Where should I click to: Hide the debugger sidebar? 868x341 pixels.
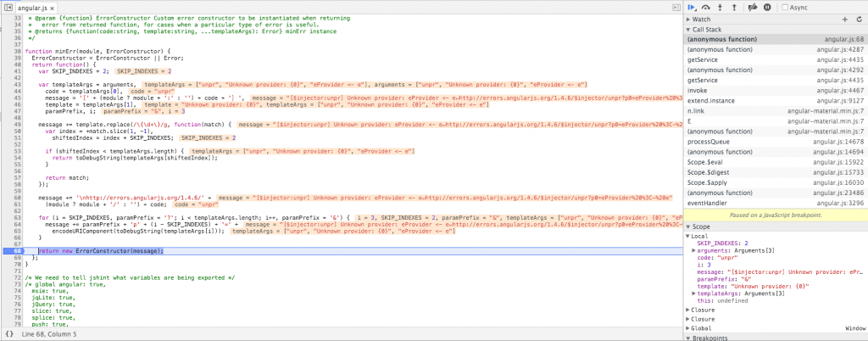pos(676,8)
